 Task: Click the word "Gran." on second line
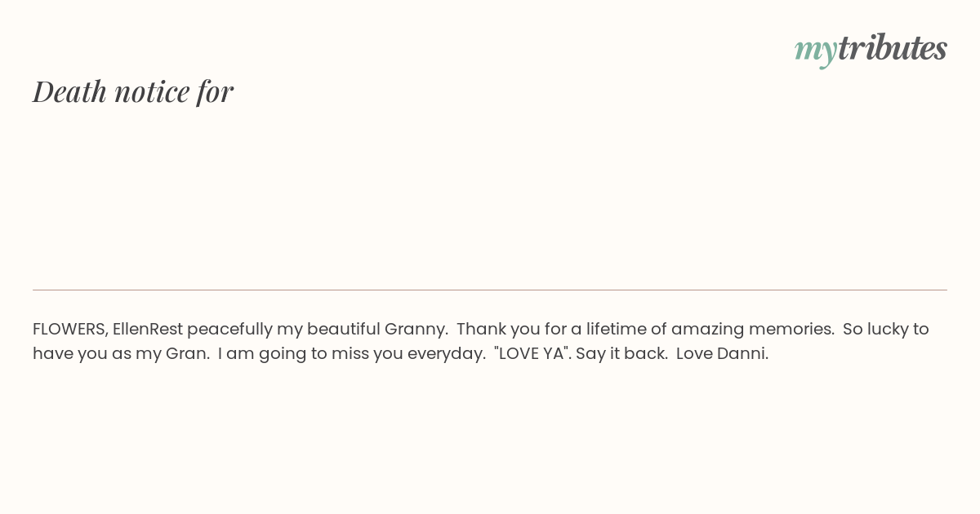coord(188,353)
